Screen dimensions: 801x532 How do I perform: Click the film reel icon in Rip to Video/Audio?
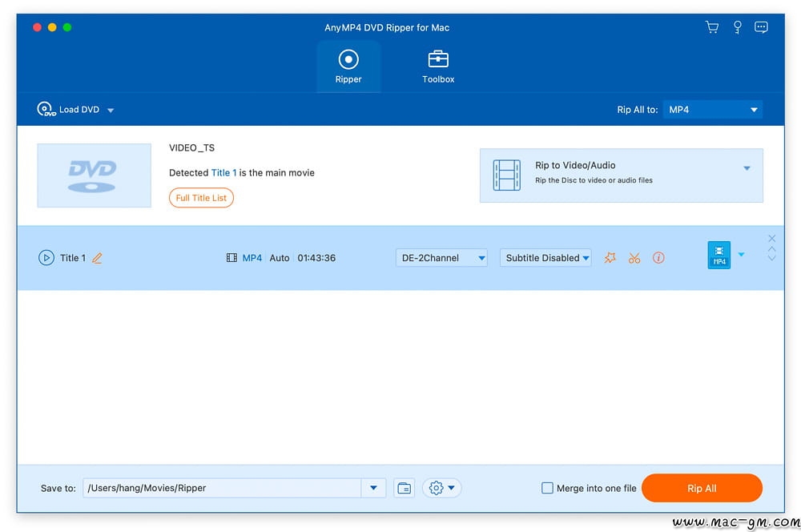(x=507, y=175)
